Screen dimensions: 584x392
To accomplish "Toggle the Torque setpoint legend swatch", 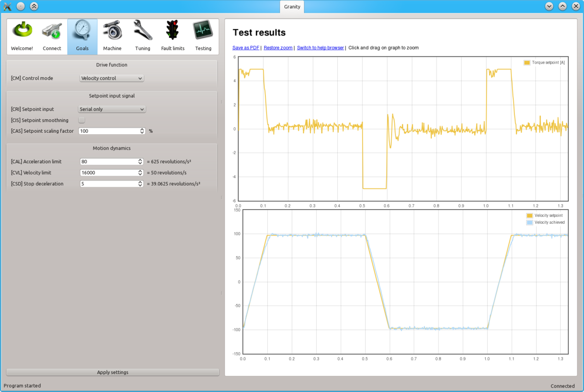I will pos(526,62).
